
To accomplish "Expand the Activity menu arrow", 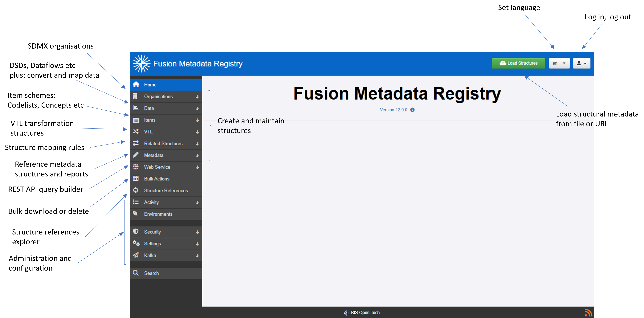I will point(197,202).
